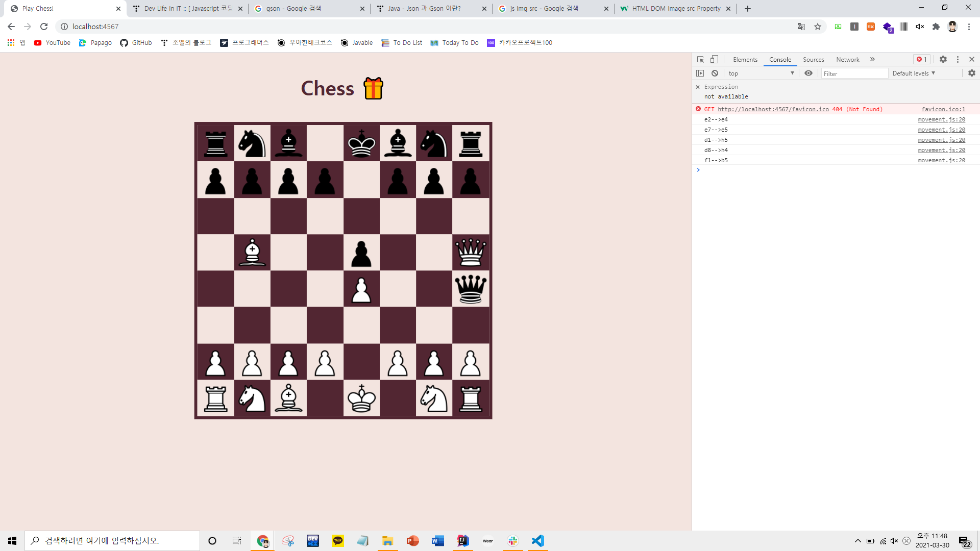Switch to the Network tab in DevTools
The width and height of the screenshot is (980, 551).
847,59
